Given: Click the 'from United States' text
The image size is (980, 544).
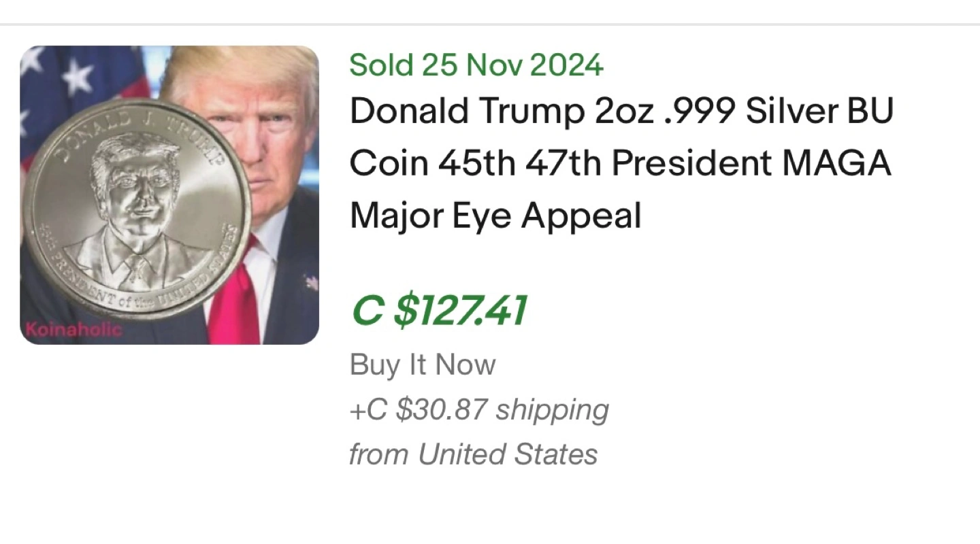Looking at the screenshot, I should click(x=473, y=454).
